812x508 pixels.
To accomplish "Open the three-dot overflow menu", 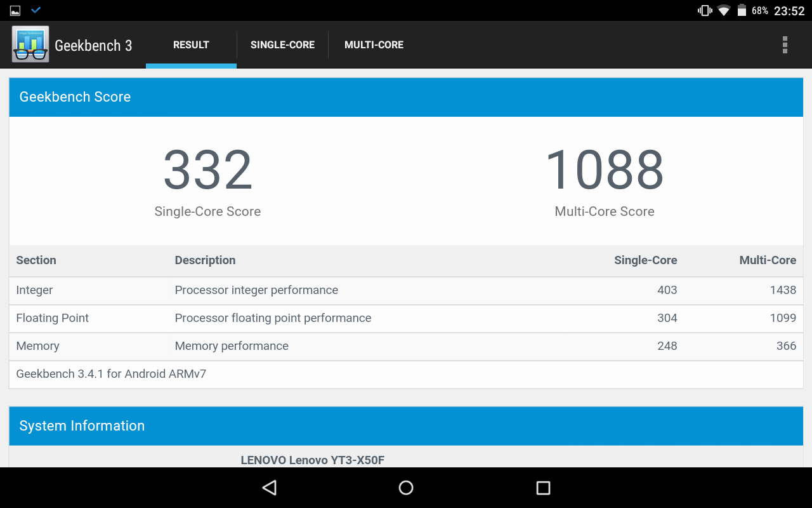I will coord(785,44).
